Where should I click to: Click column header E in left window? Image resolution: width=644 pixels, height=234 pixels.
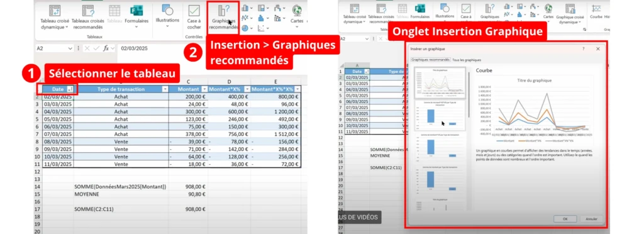point(275,82)
